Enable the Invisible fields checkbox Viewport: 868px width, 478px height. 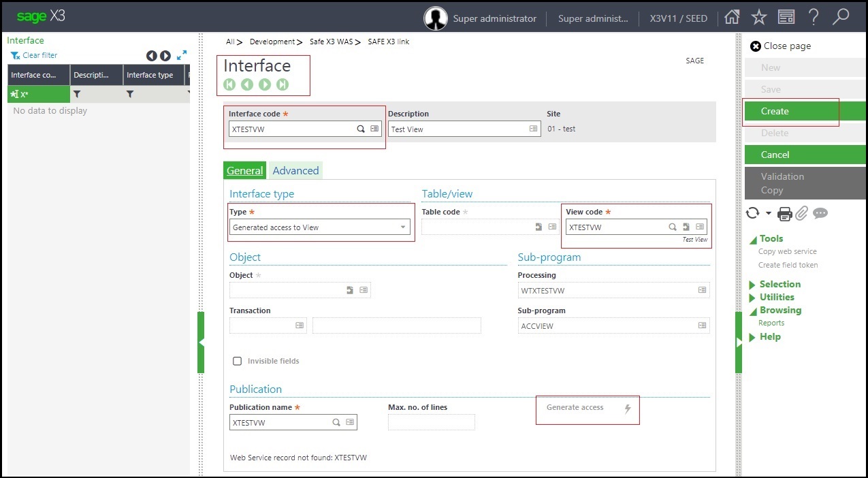[x=238, y=361]
